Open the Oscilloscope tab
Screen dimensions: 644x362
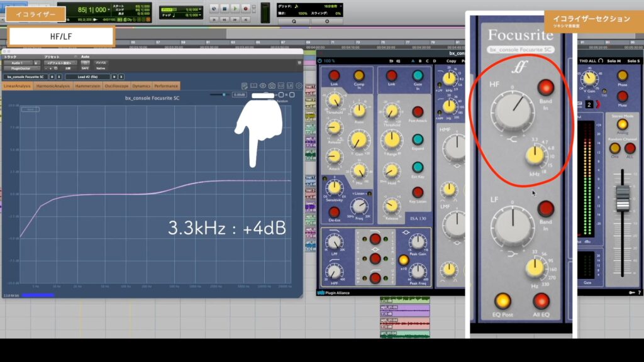tap(116, 86)
